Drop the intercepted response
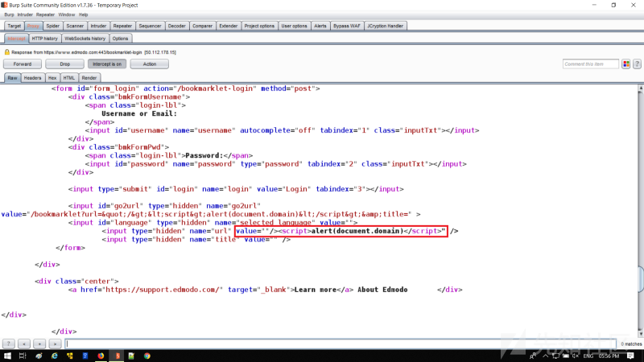Viewport: 644px width, 362px height. point(65,64)
